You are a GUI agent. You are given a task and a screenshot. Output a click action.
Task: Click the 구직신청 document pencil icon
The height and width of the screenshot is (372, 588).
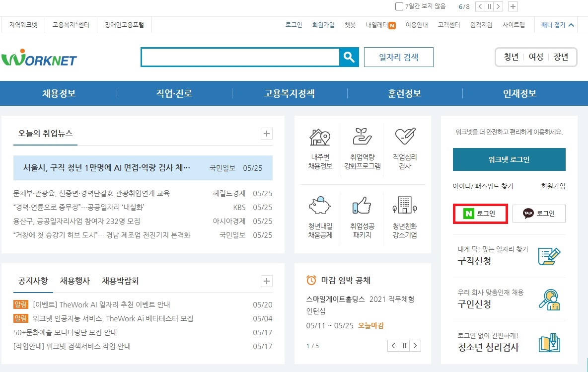click(549, 256)
